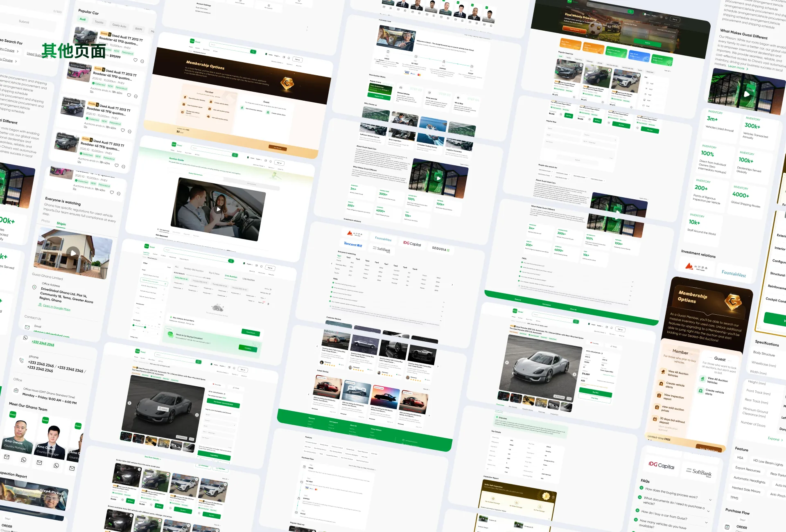The image size is (786, 532).
Task: Click the search button on the Auction Guide page
Action: tap(235, 155)
